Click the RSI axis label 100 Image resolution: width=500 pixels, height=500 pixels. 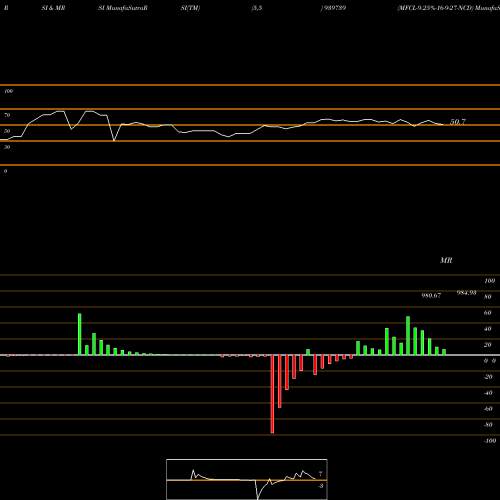pos(8,91)
